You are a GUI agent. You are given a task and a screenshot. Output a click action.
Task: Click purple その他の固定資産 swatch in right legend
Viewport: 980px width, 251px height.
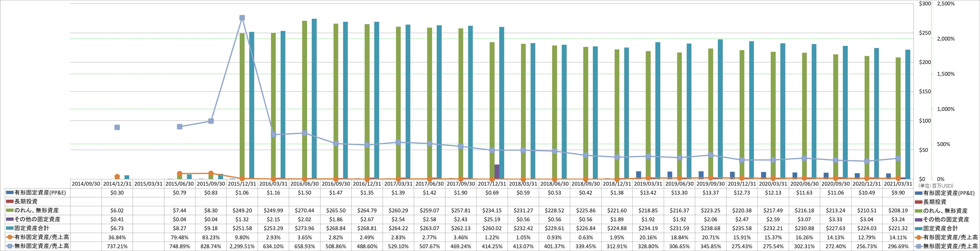[x=919, y=219]
